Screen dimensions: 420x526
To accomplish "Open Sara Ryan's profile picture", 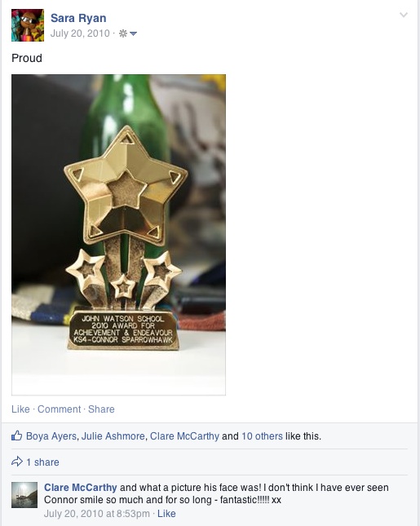I will point(28,25).
